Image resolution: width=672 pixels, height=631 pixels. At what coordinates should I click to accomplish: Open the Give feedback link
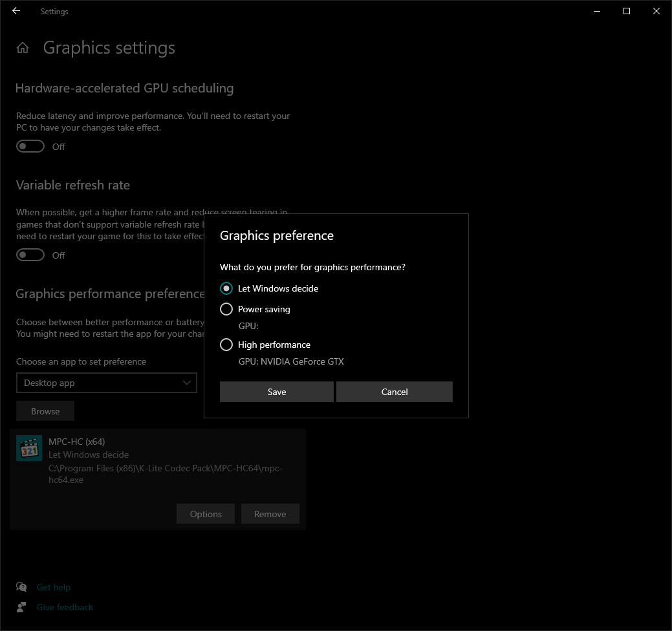point(65,606)
